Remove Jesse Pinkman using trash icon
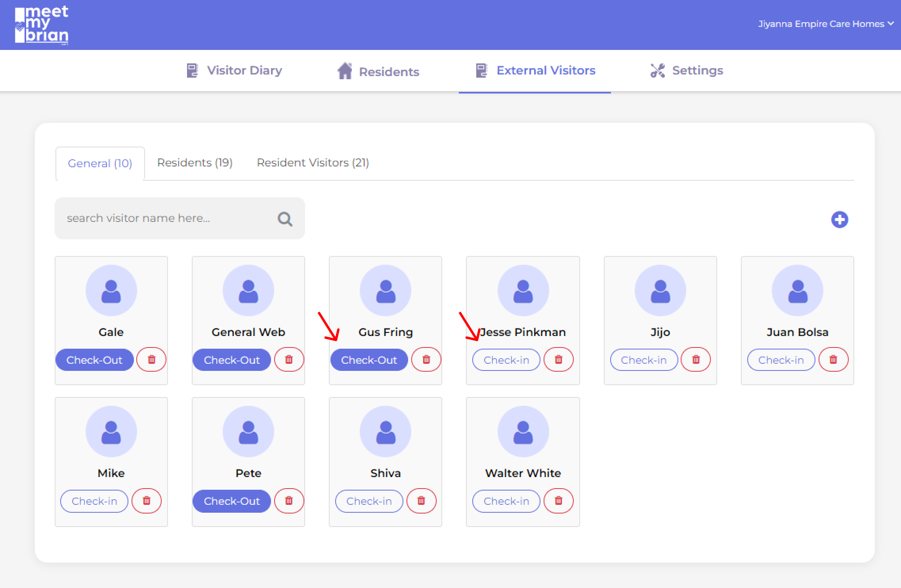This screenshot has width=901, height=588. 558,359
